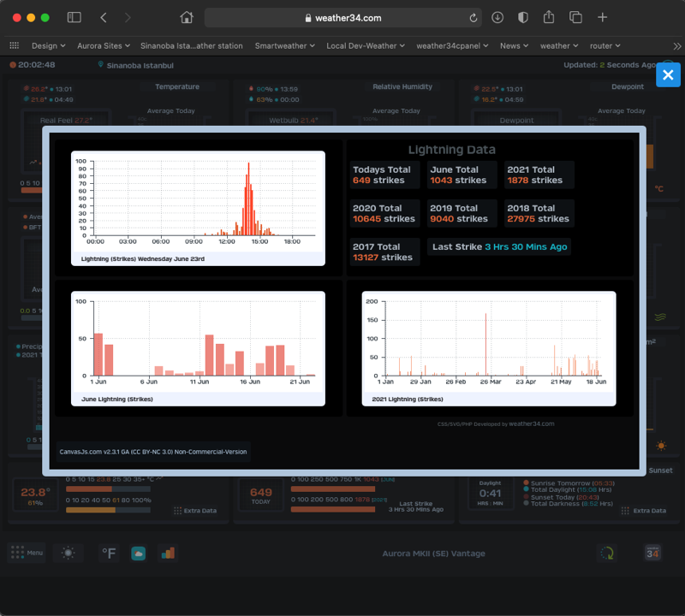This screenshot has width=685, height=616.
Task: Click the Sunset Today (20:43) entry
Action: click(x=562, y=497)
